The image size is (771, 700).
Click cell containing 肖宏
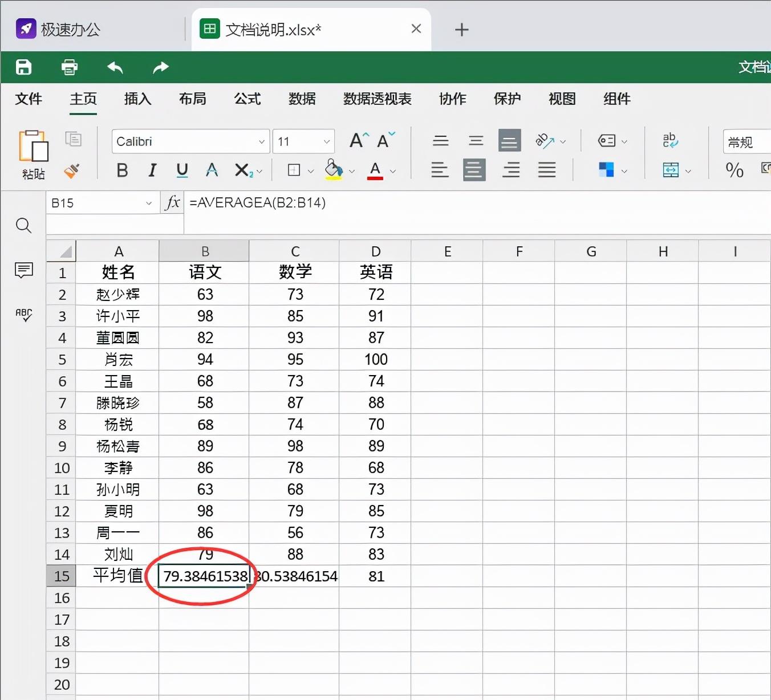click(x=117, y=360)
